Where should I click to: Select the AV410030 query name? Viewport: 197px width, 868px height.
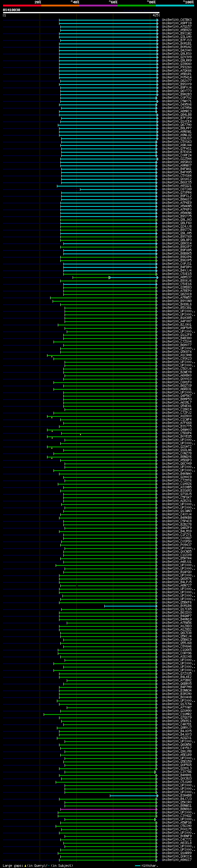[11, 10]
